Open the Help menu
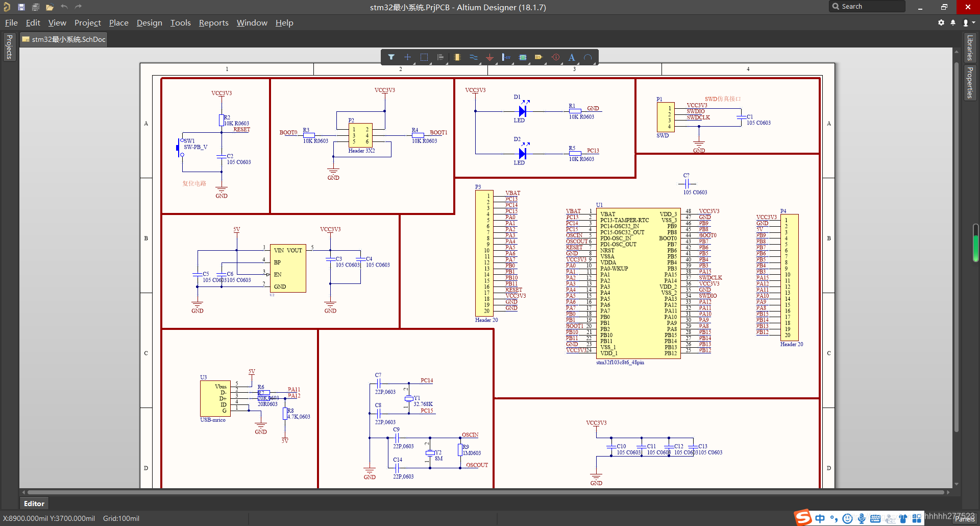Viewport: 980px width, 526px height. 284,23
